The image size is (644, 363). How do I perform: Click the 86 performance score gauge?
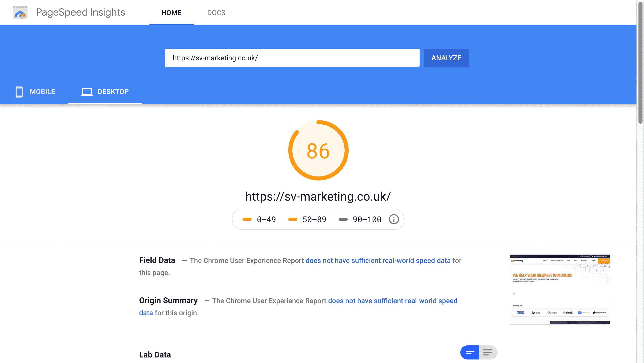(x=318, y=150)
